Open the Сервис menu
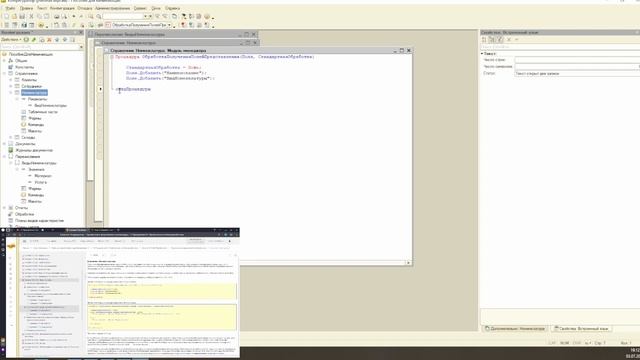 (x=140, y=8)
